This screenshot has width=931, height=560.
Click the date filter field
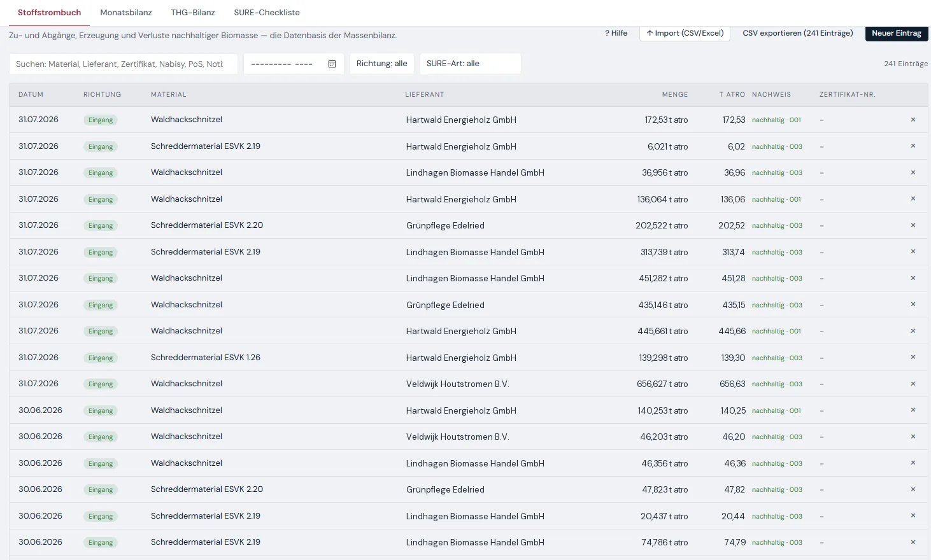pyautogui.click(x=294, y=64)
